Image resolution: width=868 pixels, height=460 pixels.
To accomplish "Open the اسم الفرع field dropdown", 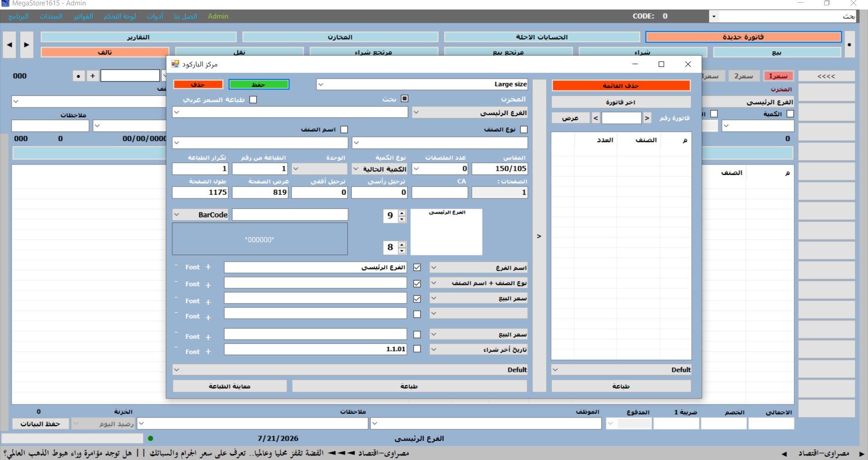I will (x=434, y=268).
